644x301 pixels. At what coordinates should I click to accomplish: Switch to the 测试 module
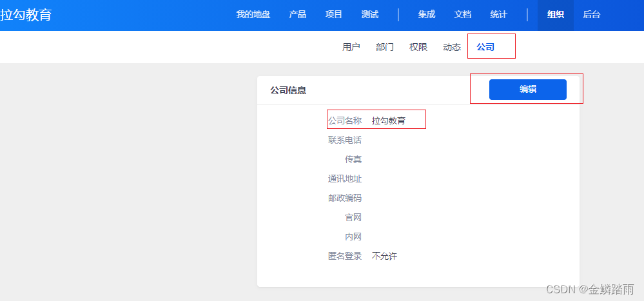coord(369,15)
